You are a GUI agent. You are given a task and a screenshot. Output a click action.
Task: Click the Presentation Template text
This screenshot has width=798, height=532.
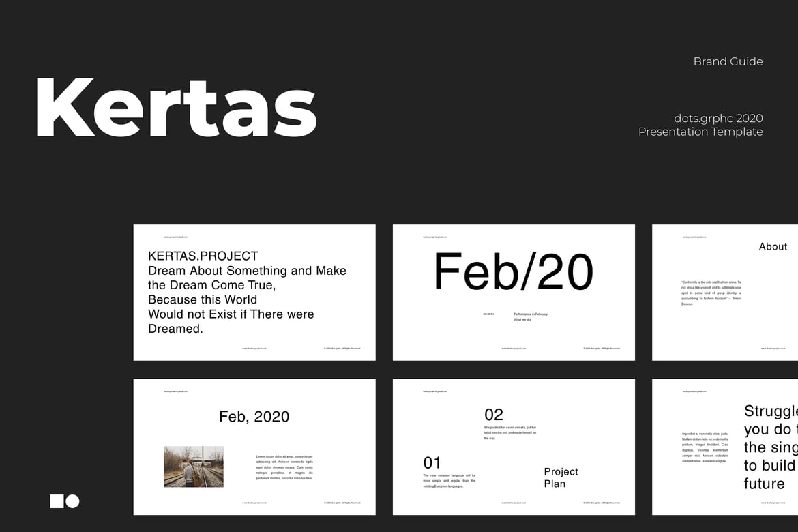(700, 132)
